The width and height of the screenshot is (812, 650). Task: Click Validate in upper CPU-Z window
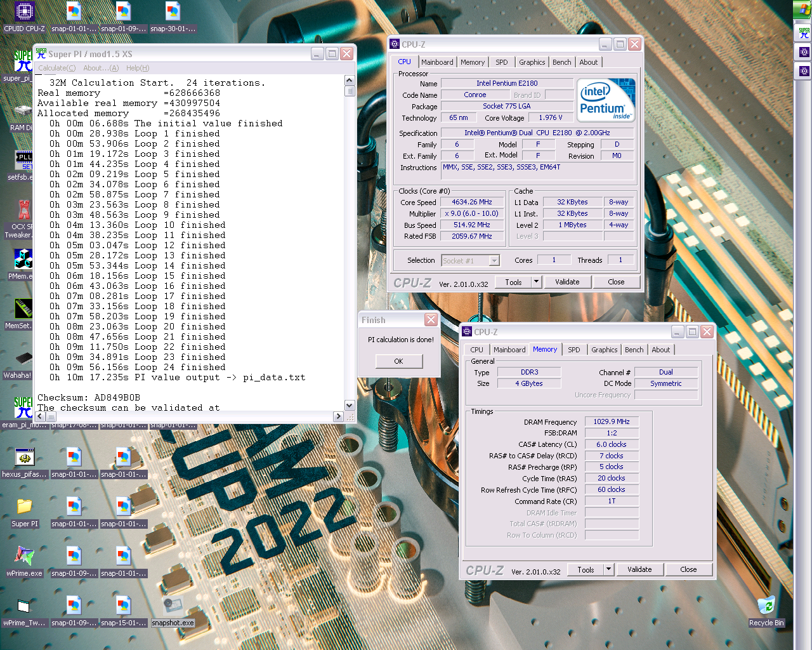567,282
